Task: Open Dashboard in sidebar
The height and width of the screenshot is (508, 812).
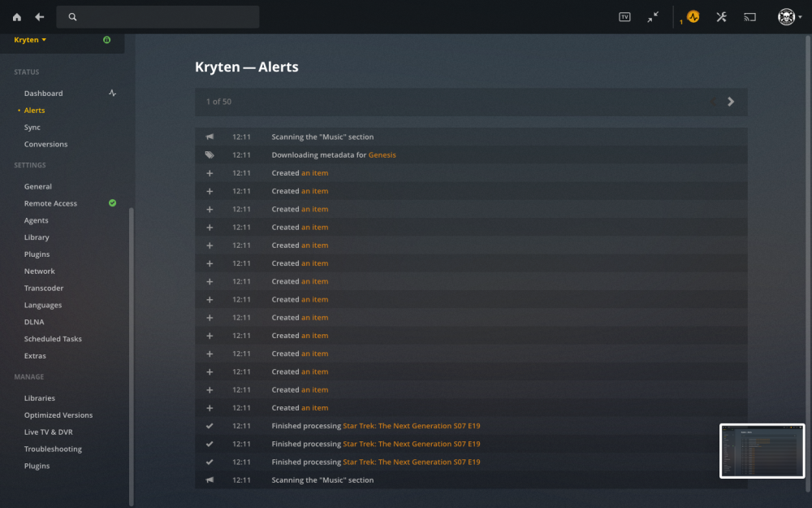Action: 44,93
